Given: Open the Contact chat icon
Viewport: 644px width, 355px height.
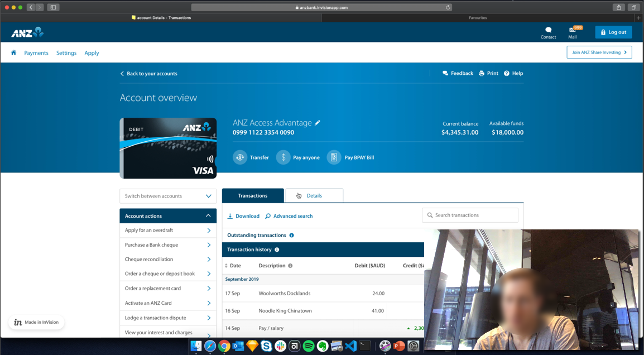Looking at the screenshot, I should tap(548, 30).
